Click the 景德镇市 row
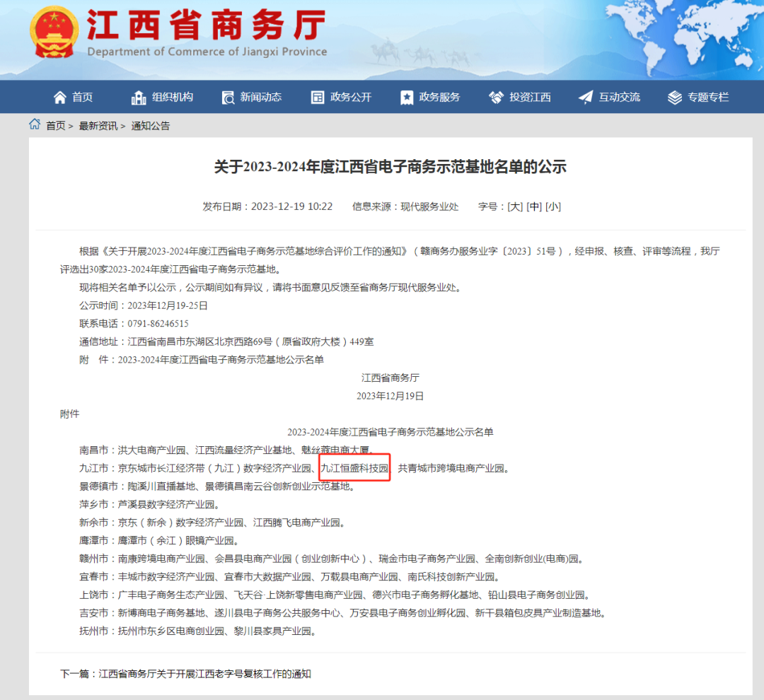Image resolution: width=764 pixels, height=700 pixels. click(x=217, y=486)
